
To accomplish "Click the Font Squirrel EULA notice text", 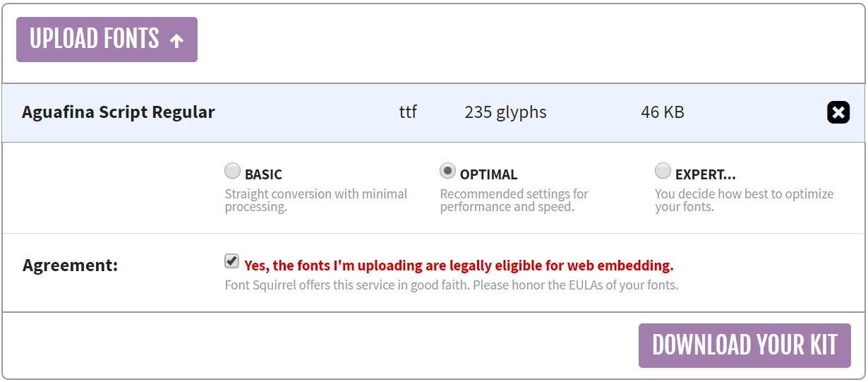I will (x=451, y=286).
